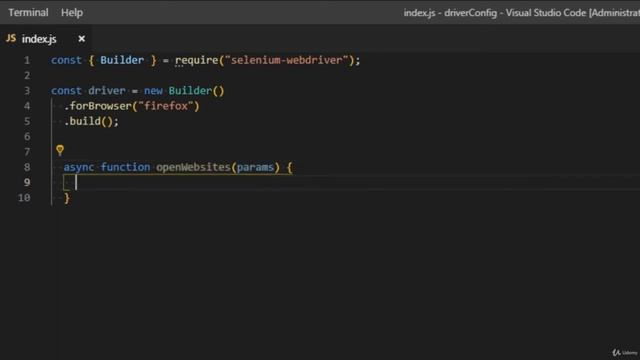The image size is (640, 360).
Task: Click the new keyword on line 3
Action: pos(153,91)
